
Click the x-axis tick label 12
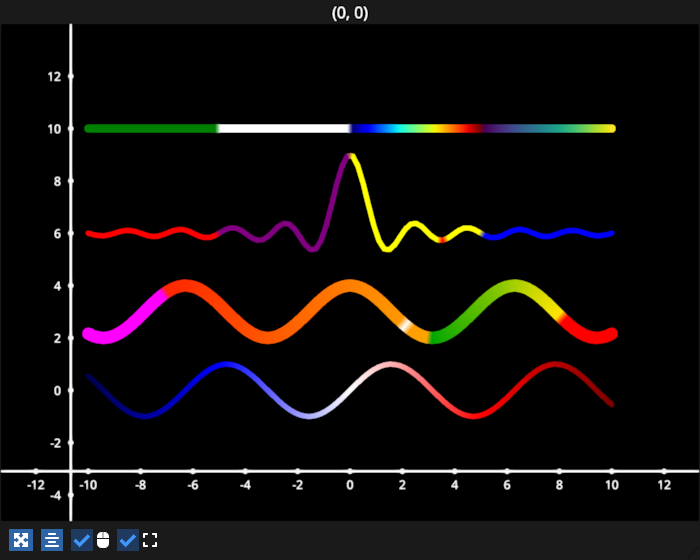(664, 485)
